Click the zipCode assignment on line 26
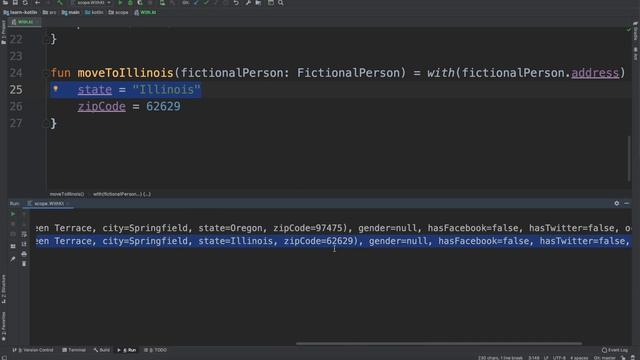Viewport: 640px width, 360px height. tap(129, 107)
